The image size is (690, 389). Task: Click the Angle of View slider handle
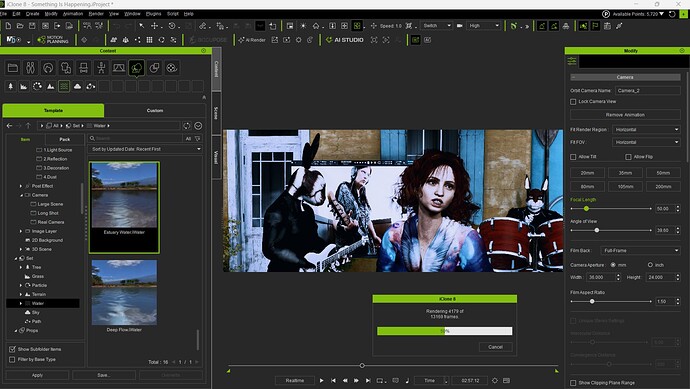point(597,230)
